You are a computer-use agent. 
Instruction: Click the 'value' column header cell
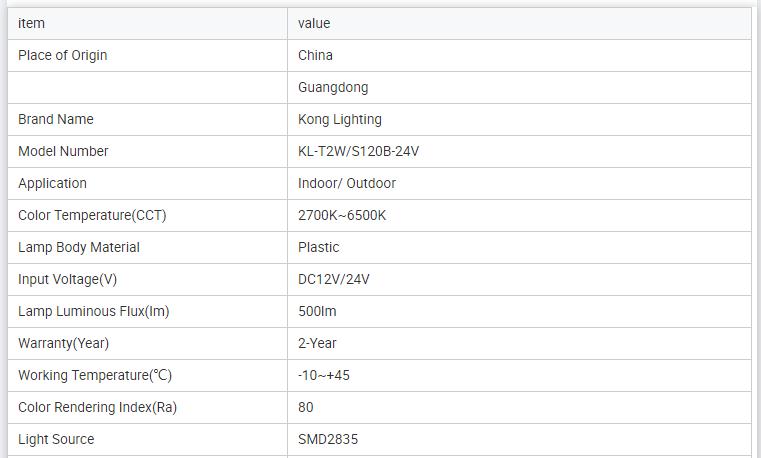pyautogui.click(x=314, y=23)
